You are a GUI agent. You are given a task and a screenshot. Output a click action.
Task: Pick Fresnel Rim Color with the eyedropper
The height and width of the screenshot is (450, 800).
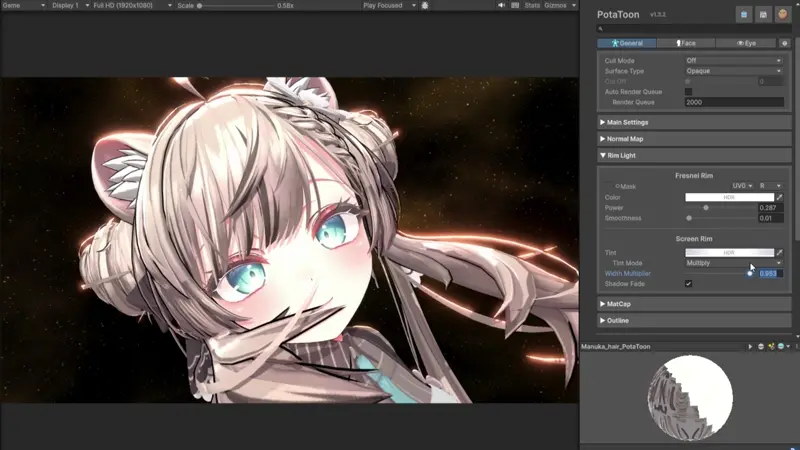[780, 197]
